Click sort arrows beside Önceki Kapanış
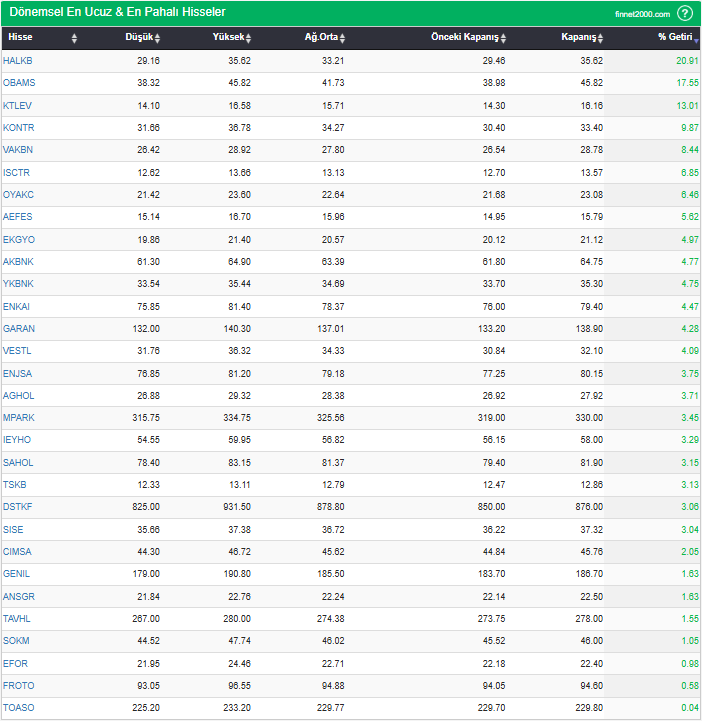Image resolution: width=702 pixels, height=721 pixels. pos(504,38)
